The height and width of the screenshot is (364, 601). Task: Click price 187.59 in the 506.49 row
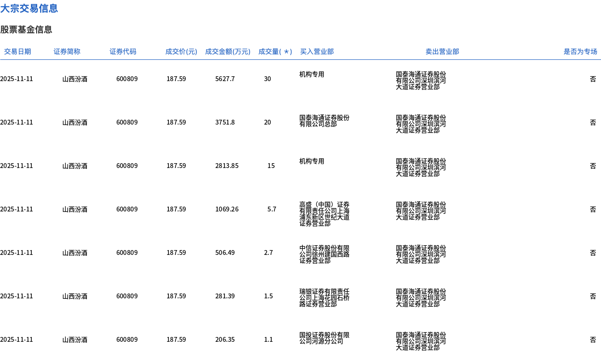click(x=176, y=252)
